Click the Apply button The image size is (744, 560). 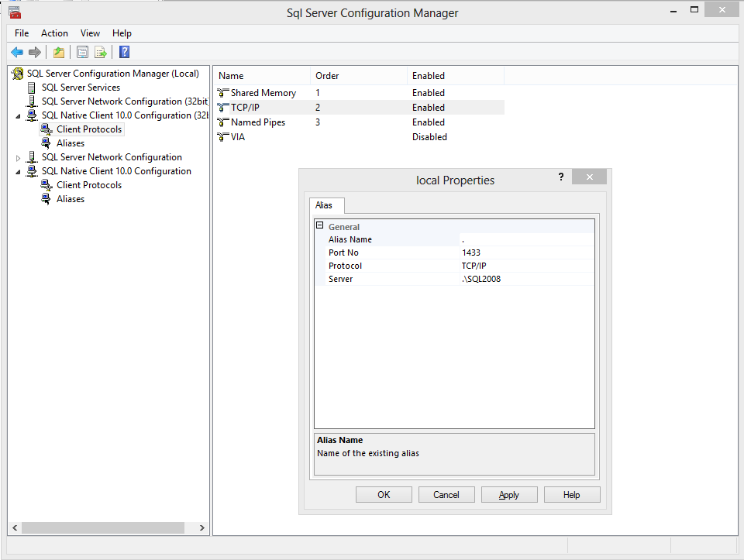pyautogui.click(x=509, y=495)
